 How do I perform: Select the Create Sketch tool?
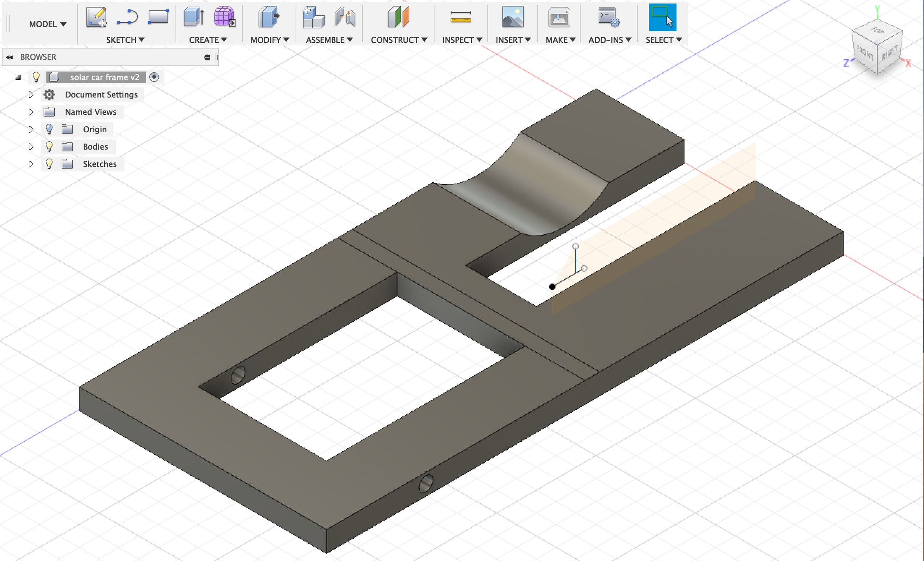click(x=95, y=17)
